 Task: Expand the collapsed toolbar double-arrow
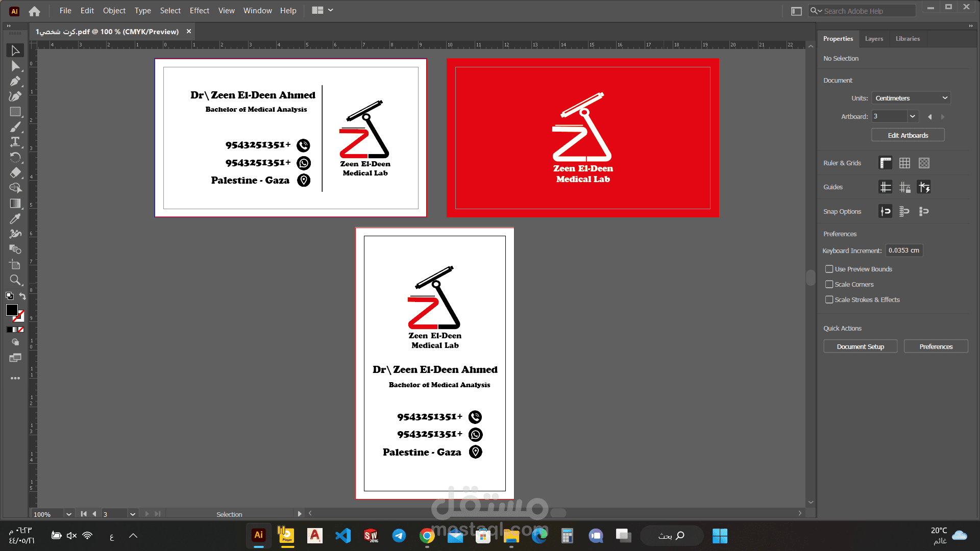click(9, 26)
